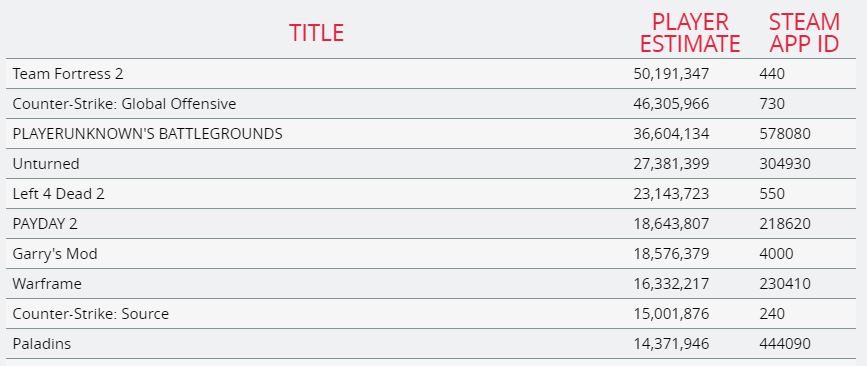867x366 pixels.
Task: Select Counter-Strike: Global Offensive title
Action: click(124, 103)
